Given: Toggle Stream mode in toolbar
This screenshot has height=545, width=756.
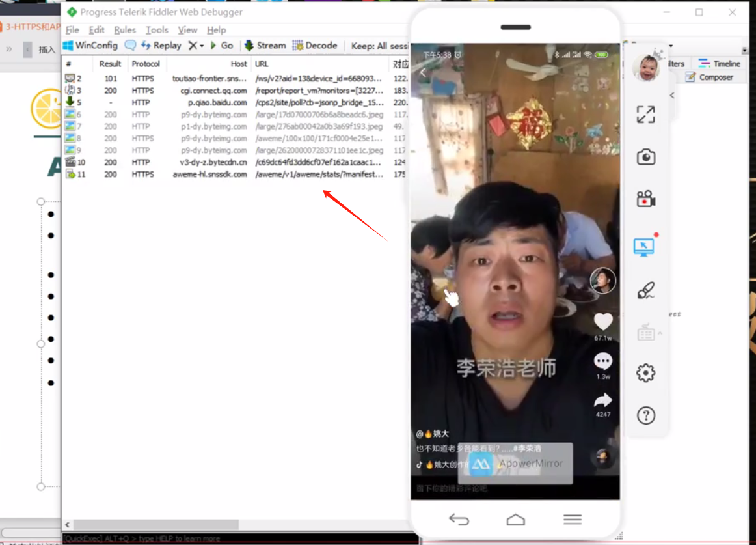Looking at the screenshot, I should pyautogui.click(x=265, y=46).
